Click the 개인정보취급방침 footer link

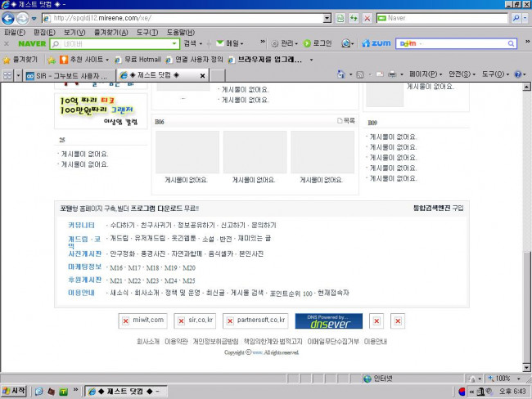click(x=215, y=341)
